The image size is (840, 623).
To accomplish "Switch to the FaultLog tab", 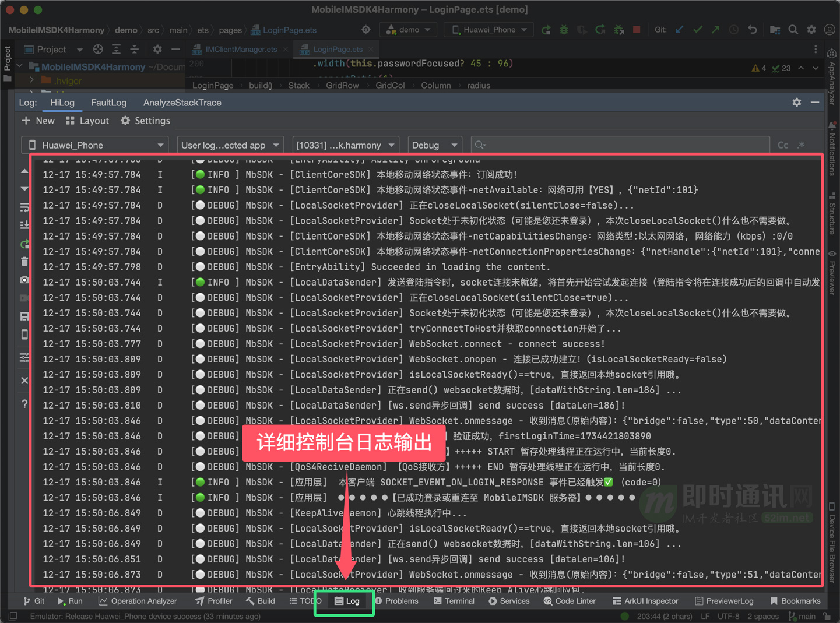I will pyautogui.click(x=108, y=103).
